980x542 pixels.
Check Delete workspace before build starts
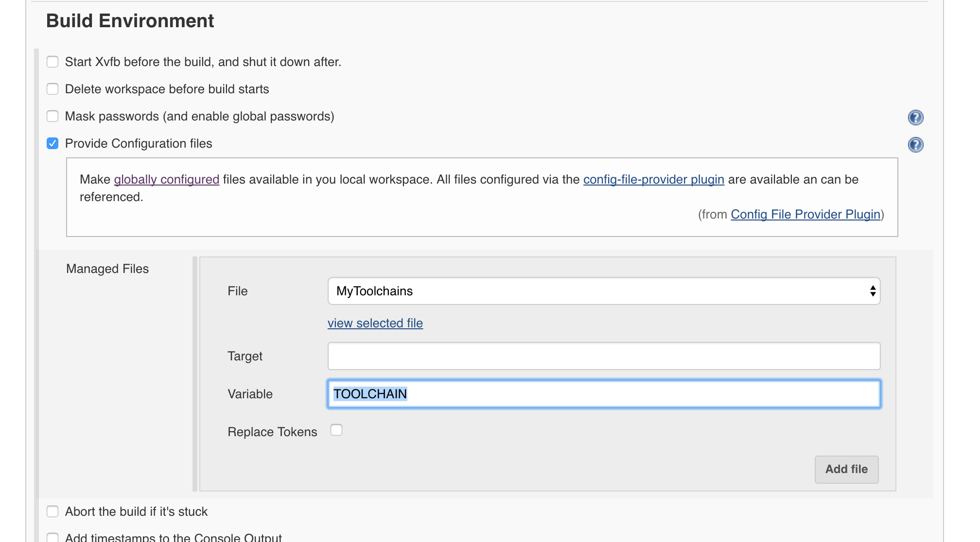point(52,89)
